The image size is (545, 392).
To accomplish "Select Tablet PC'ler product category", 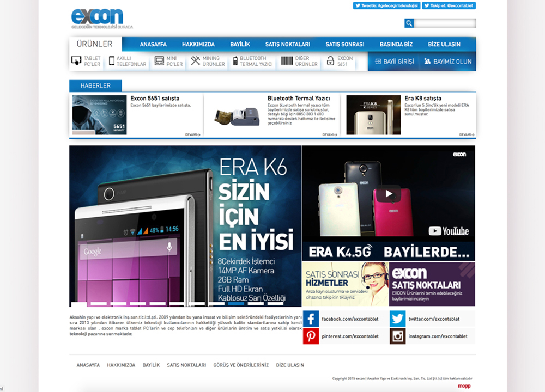I will pyautogui.click(x=86, y=61).
